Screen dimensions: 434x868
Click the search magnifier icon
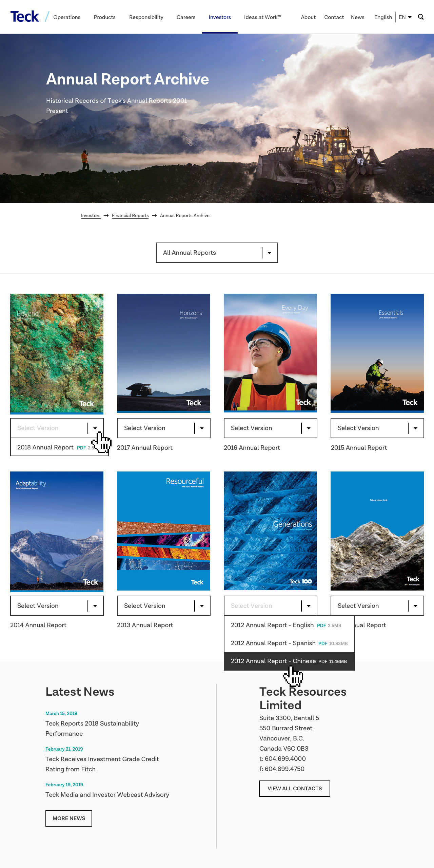tap(421, 17)
